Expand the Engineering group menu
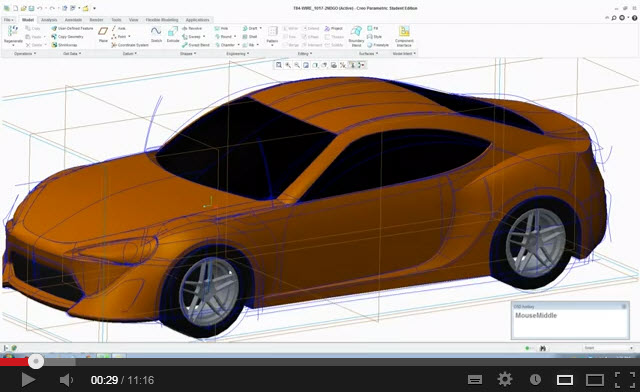 tap(238, 53)
